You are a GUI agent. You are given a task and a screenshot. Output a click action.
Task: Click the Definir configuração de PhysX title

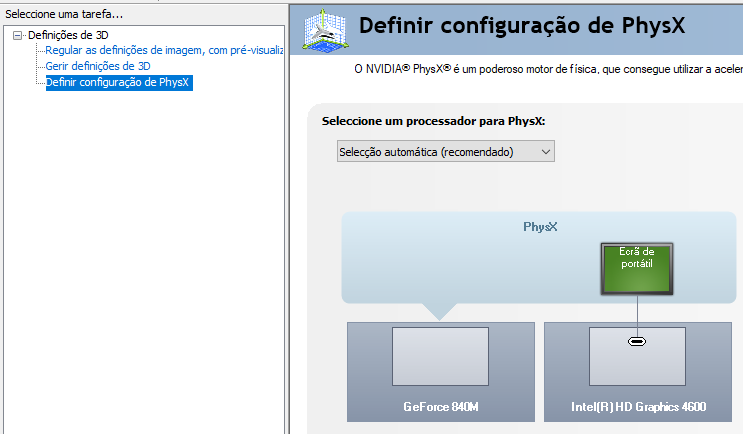click(522, 26)
